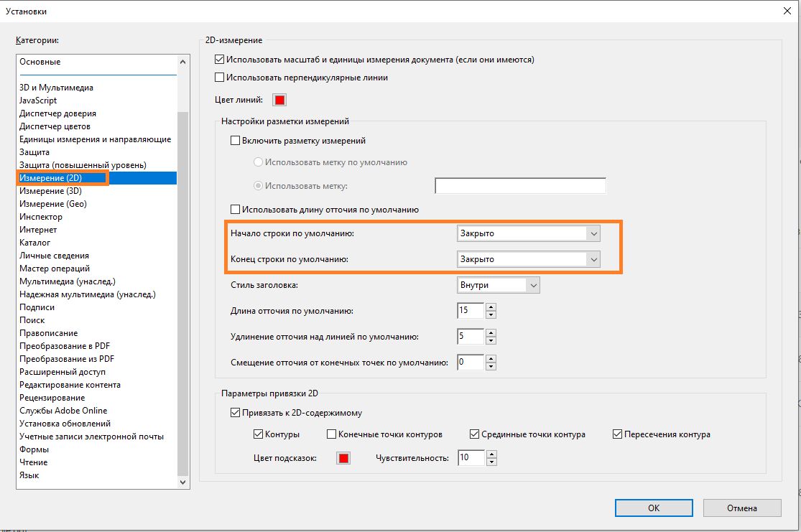Open "Инспектор" category
Viewport: 801px width, 532px height.
(41, 217)
